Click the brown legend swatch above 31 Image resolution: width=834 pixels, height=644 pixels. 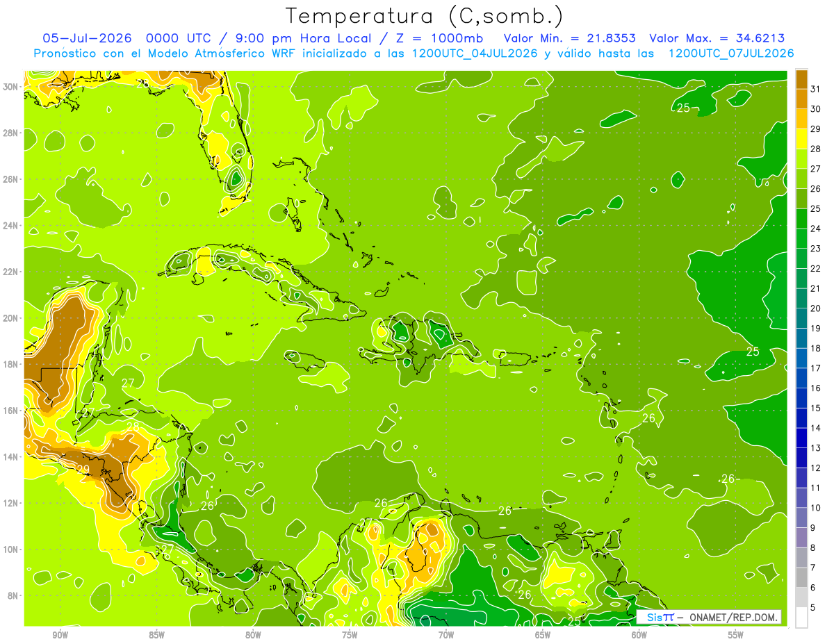[x=801, y=79]
